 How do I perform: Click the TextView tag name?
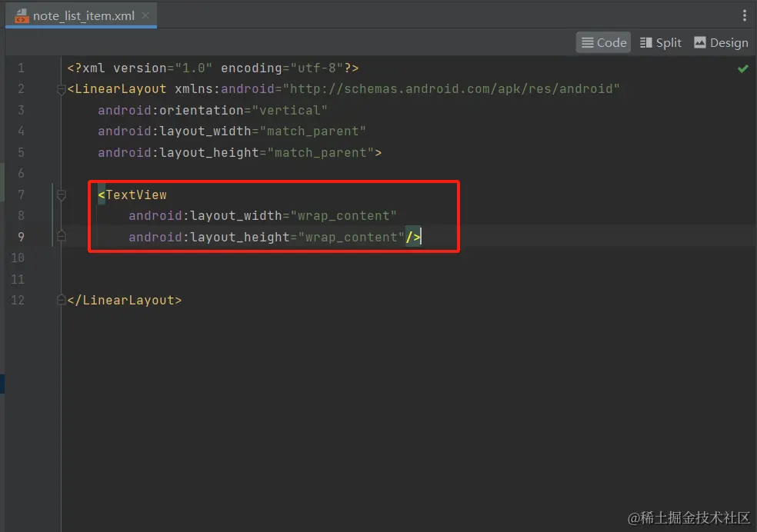tap(136, 195)
